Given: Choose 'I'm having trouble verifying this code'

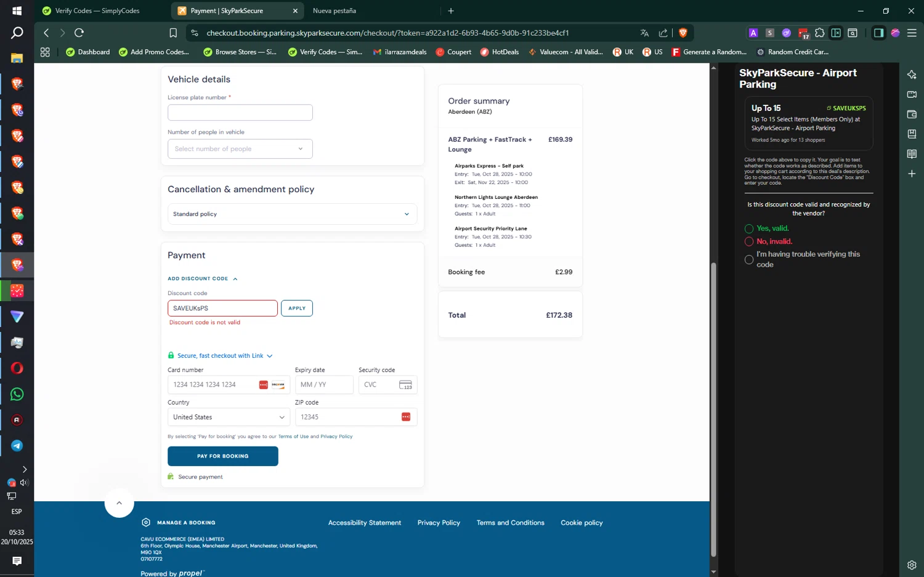Looking at the screenshot, I should [749, 259].
